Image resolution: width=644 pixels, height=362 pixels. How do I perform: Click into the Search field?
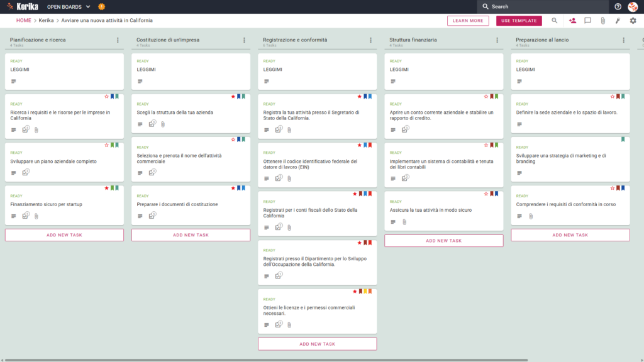click(x=543, y=6)
